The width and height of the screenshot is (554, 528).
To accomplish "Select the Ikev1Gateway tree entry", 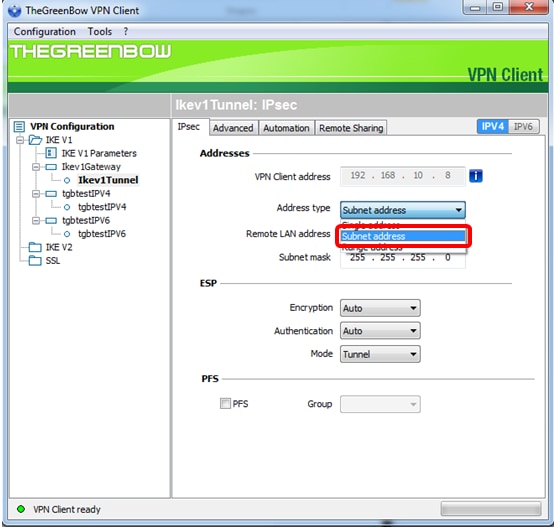I will pyautogui.click(x=91, y=167).
